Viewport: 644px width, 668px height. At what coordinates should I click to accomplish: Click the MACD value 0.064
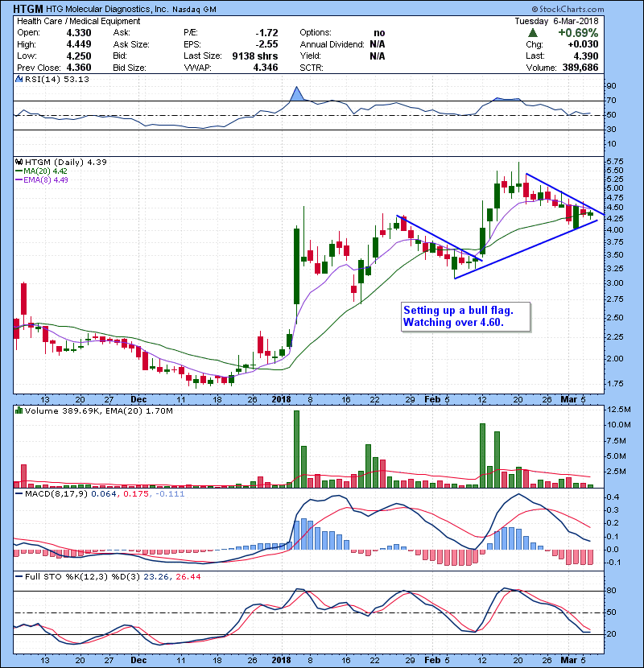click(x=104, y=494)
